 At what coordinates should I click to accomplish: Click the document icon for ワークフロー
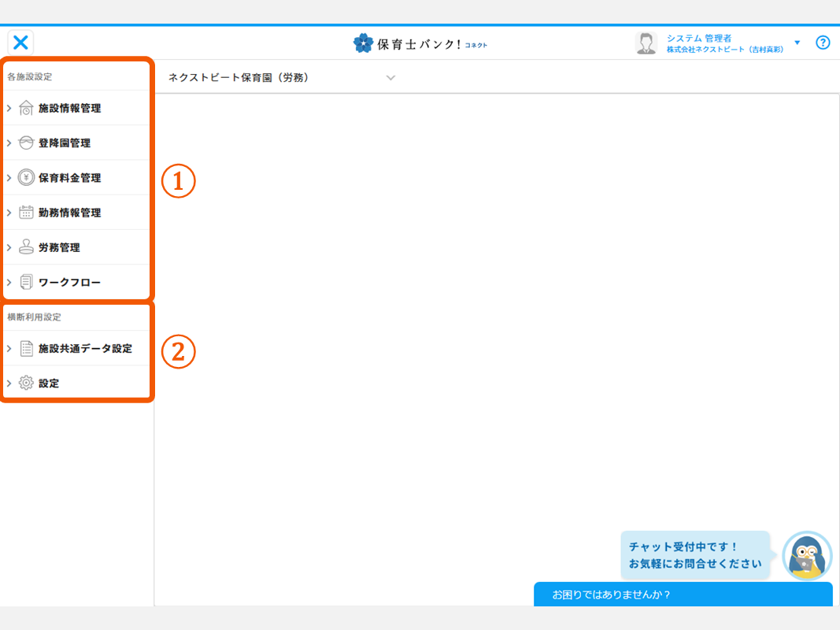(x=26, y=282)
